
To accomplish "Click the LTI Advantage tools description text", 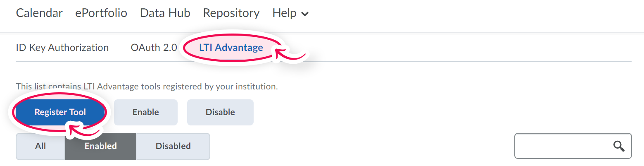I will [x=147, y=87].
